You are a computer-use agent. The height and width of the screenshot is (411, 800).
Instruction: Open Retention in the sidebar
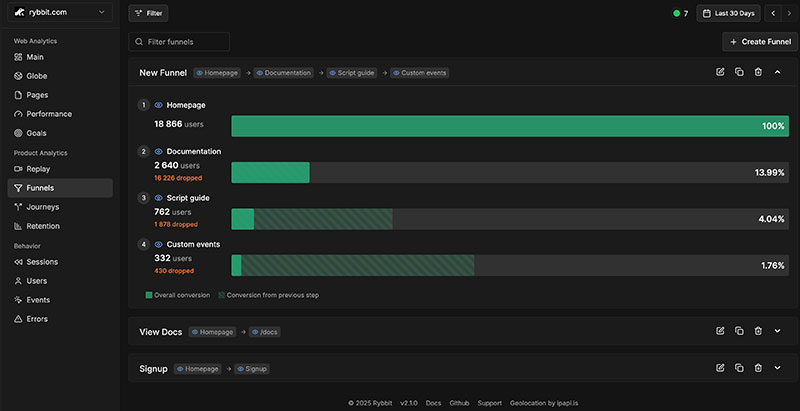point(60,226)
